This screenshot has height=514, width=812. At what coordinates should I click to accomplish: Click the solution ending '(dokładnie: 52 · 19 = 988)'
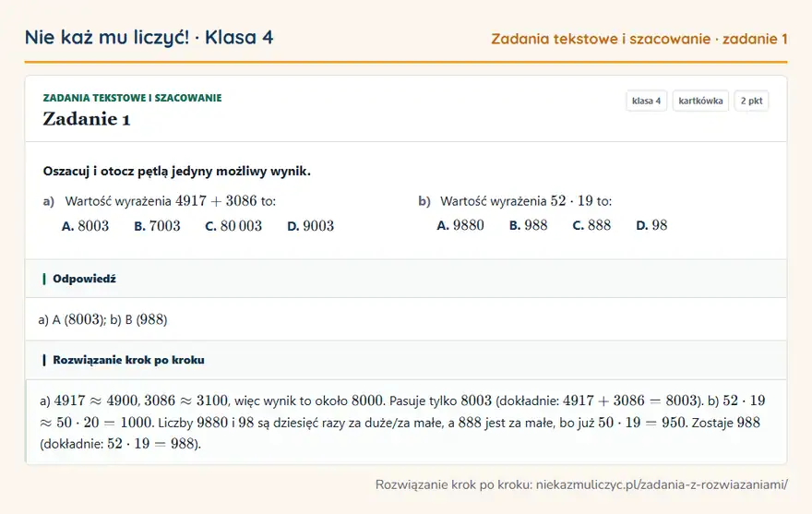pos(120,444)
